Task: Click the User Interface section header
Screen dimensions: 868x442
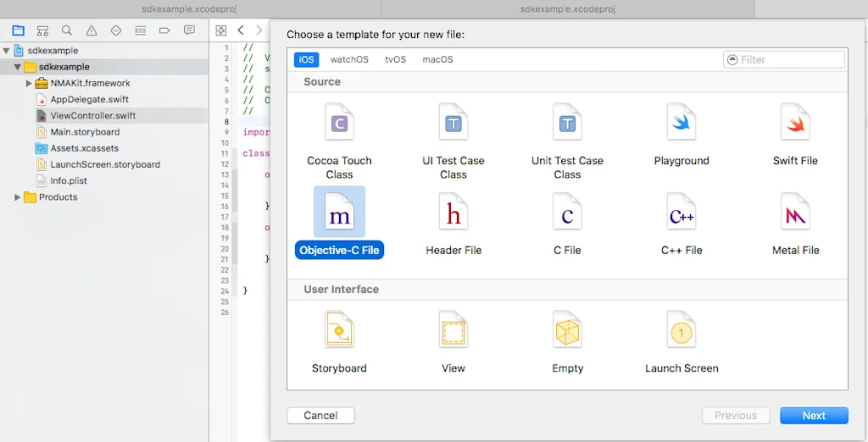Action: [341, 290]
